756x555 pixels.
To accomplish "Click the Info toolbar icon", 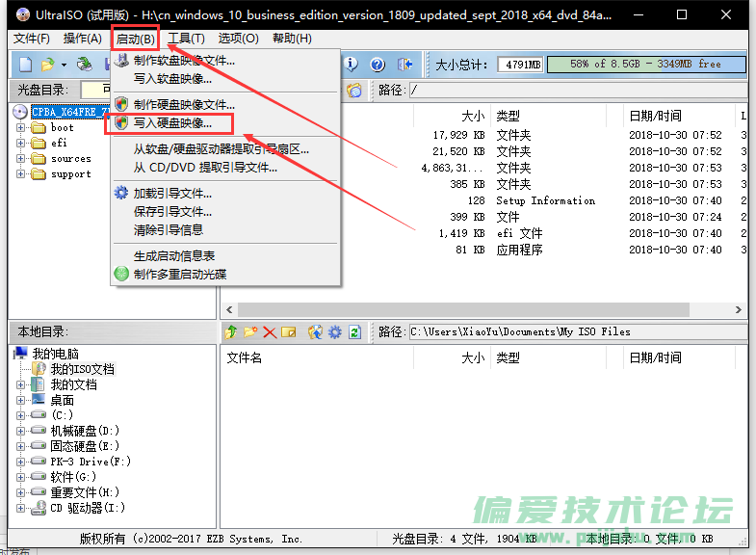I will coord(352,65).
